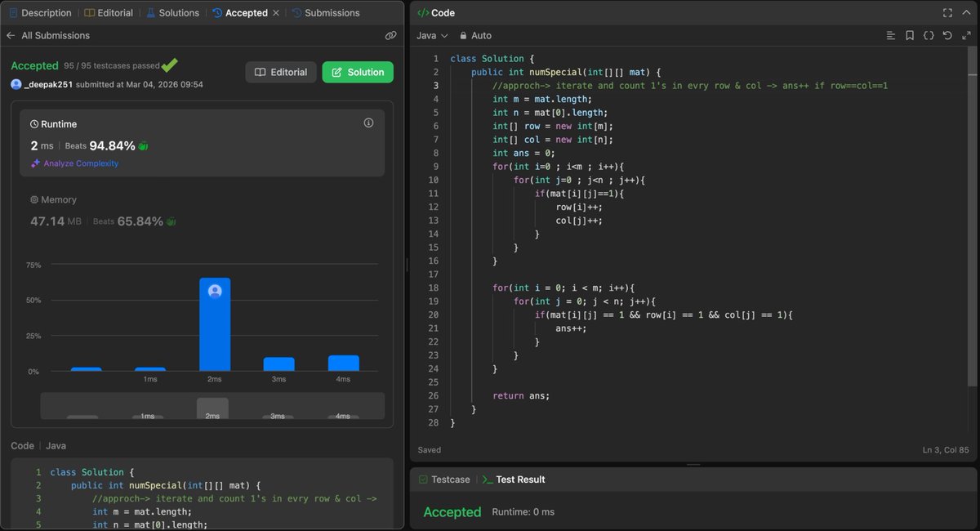The width and height of the screenshot is (980, 531).
Task: Switch to the Description tab
Action: pyautogui.click(x=40, y=13)
